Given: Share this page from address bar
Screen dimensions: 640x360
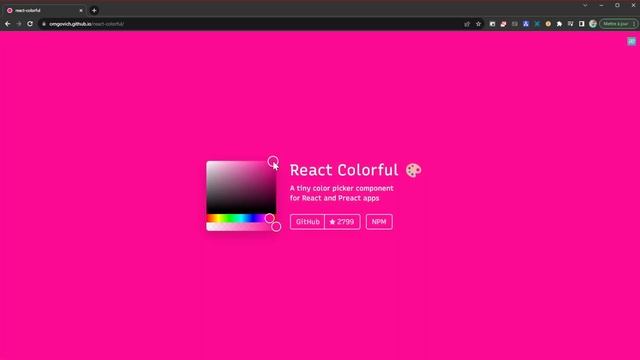Looking at the screenshot, I should click(467, 24).
